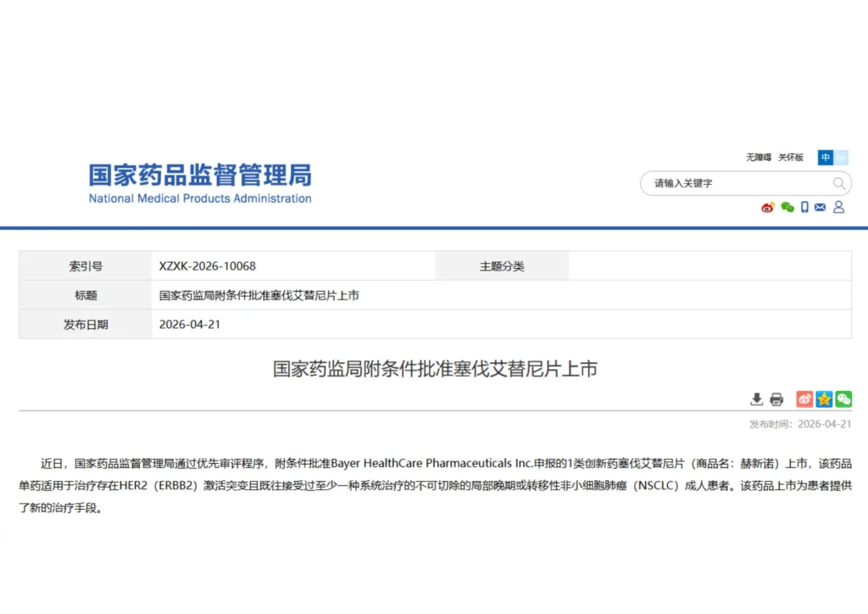Switch language to Chinese (中)

tap(826, 157)
